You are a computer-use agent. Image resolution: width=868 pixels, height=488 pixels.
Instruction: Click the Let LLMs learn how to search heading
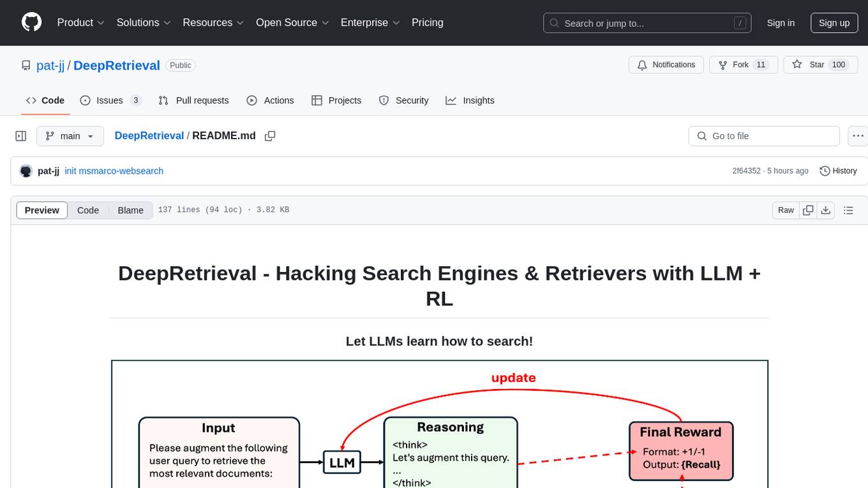[439, 341]
